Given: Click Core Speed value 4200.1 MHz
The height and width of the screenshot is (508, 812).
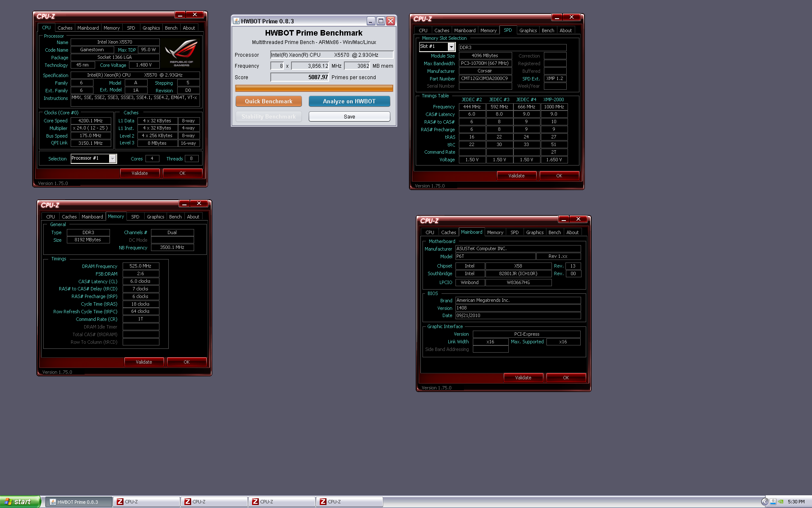Looking at the screenshot, I should pos(91,121).
